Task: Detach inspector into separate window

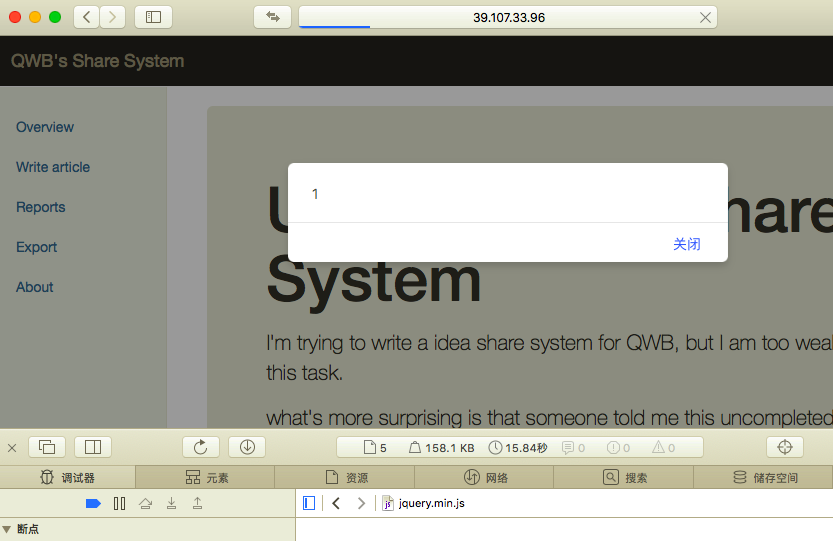Action: point(47,447)
